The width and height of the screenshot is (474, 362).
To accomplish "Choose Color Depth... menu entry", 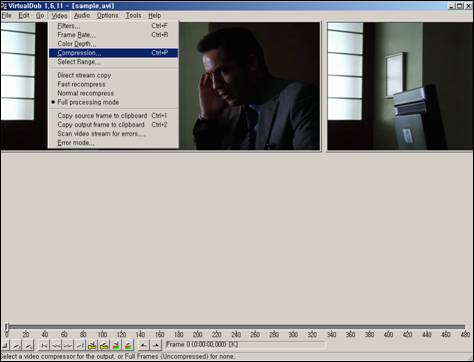I will (x=113, y=44).
